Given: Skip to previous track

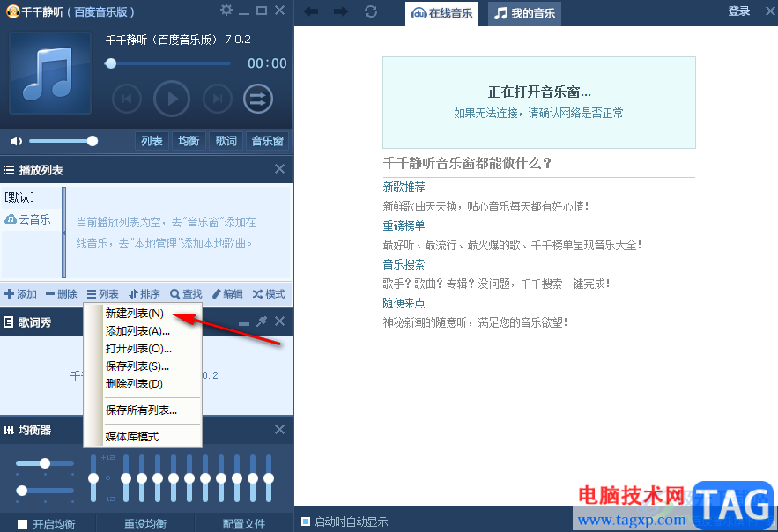Looking at the screenshot, I should [127, 99].
